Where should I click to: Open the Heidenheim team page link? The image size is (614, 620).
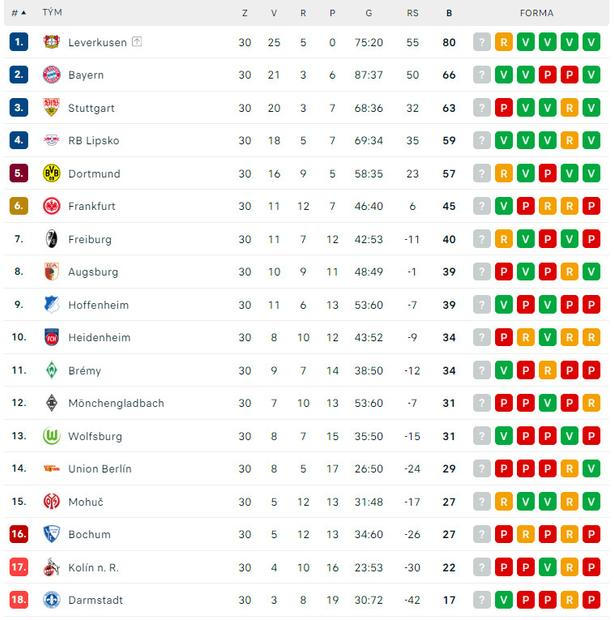[x=99, y=338]
